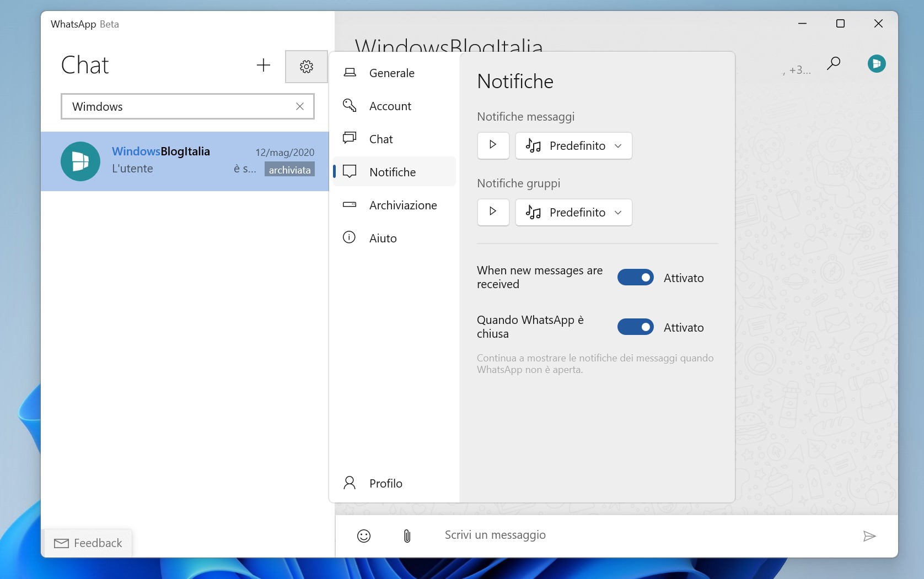Start a new chat with plus icon
This screenshot has height=579, width=924.
264,66
